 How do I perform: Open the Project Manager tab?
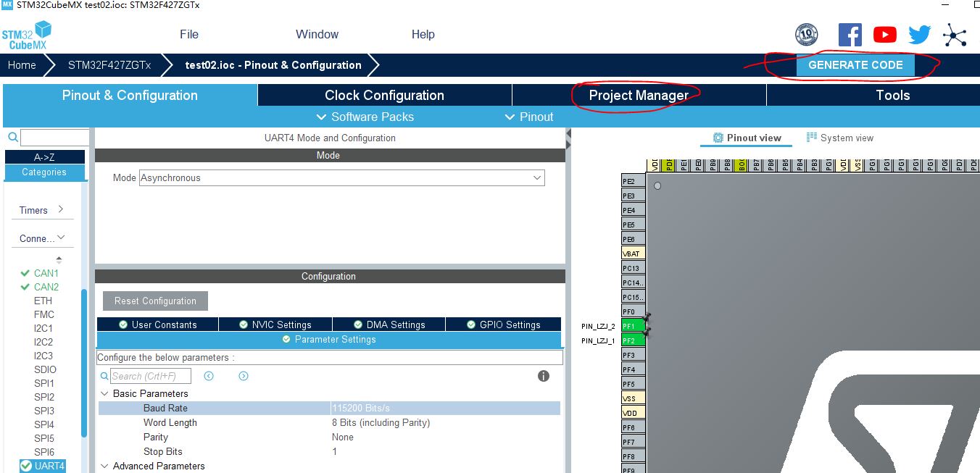[x=639, y=95]
